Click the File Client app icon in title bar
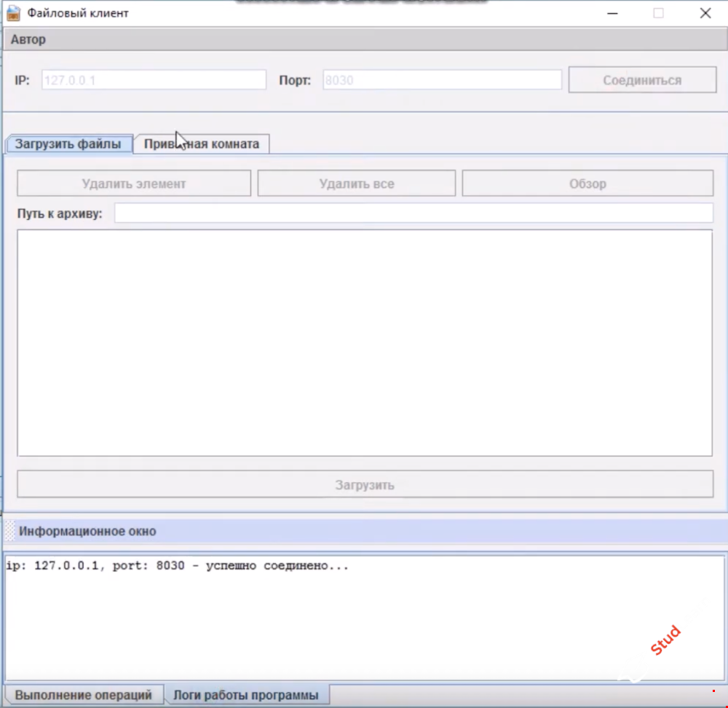 13,13
